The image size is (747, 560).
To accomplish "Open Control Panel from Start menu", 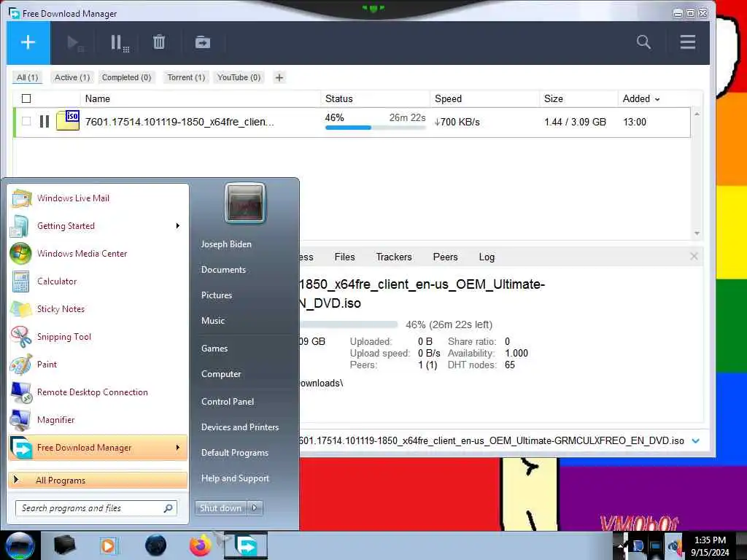I will pyautogui.click(x=228, y=402).
